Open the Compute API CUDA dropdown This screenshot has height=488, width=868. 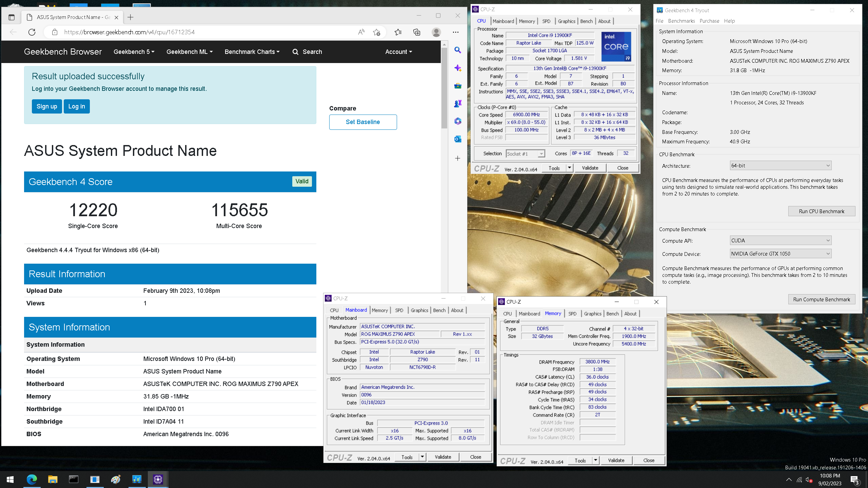point(781,241)
